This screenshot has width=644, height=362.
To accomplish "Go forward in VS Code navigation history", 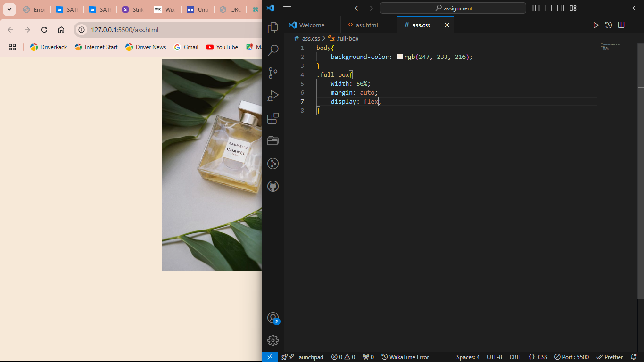I will pyautogui.click(x=370, y=8).
